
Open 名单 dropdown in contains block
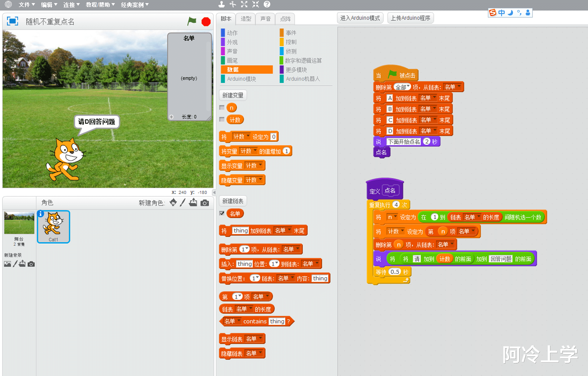pyautogui.click(x=232, y=321)
